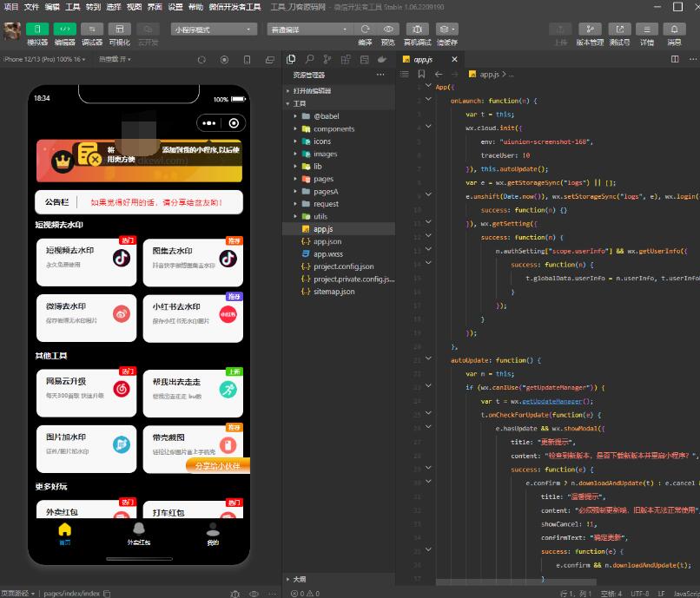The width and height of the screenshot is (700, 598).
Task: Toggle the 编辑器 editor panel button
Action: click(x=65, y=30)
